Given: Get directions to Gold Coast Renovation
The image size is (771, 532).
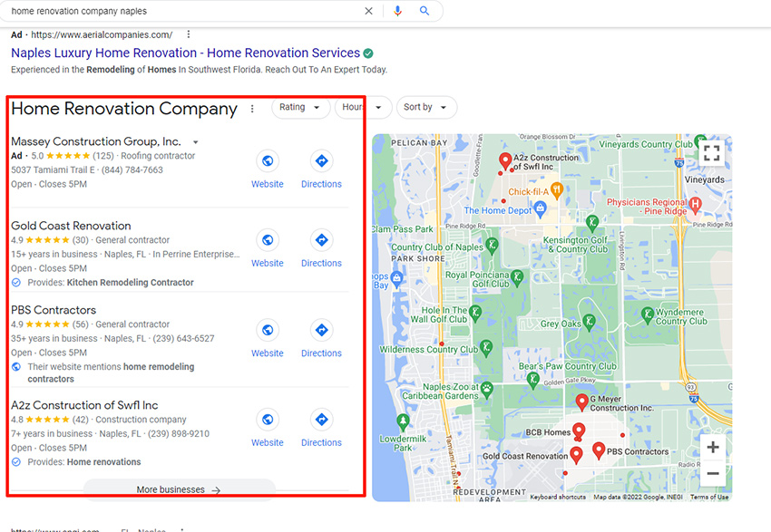Looking at the screenshot, I should [322, 240].
